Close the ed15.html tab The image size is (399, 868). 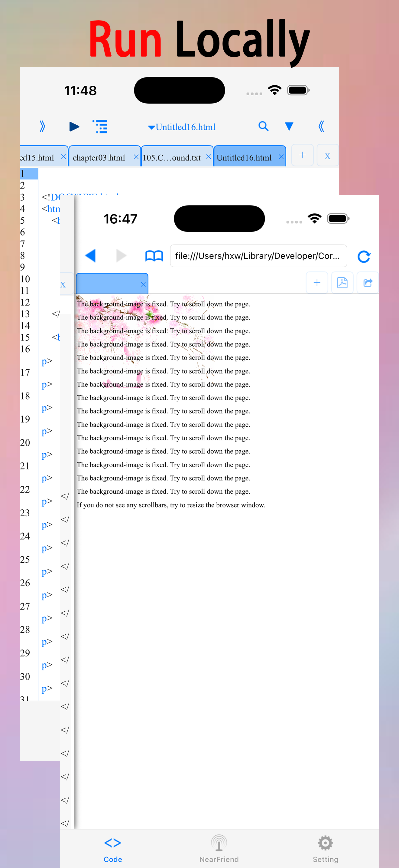tap(63, 157)
